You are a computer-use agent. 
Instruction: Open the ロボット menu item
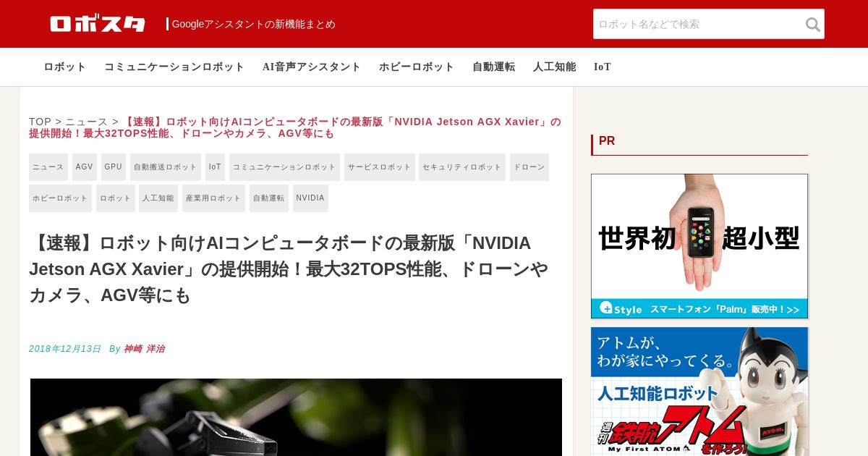(x=65, y=67)
